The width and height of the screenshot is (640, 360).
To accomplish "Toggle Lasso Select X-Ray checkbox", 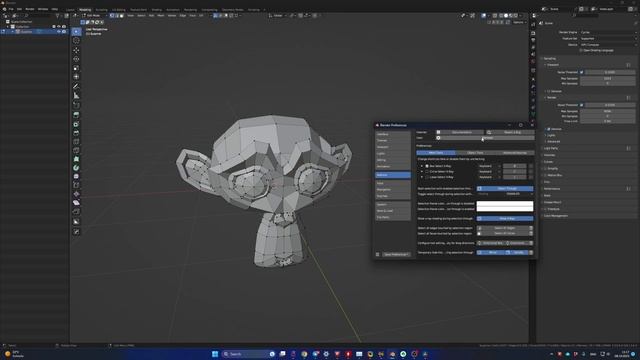I will pos(427,177).
